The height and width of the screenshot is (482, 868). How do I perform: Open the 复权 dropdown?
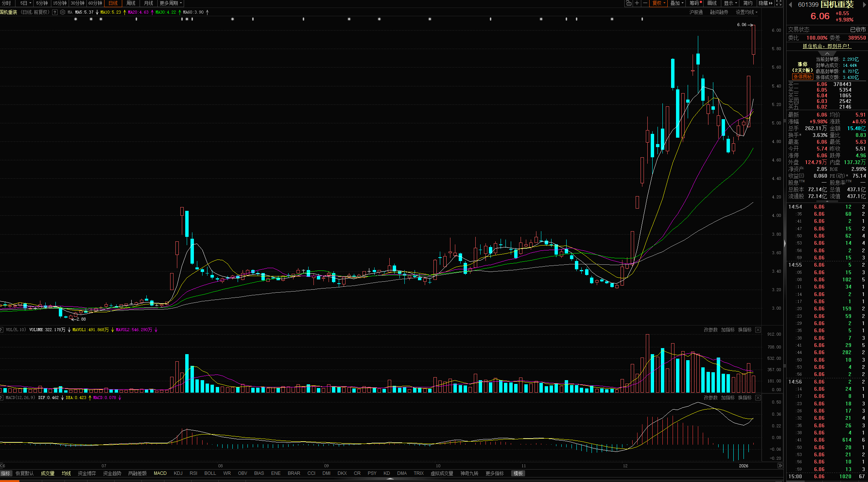click(x=659, y=3)
